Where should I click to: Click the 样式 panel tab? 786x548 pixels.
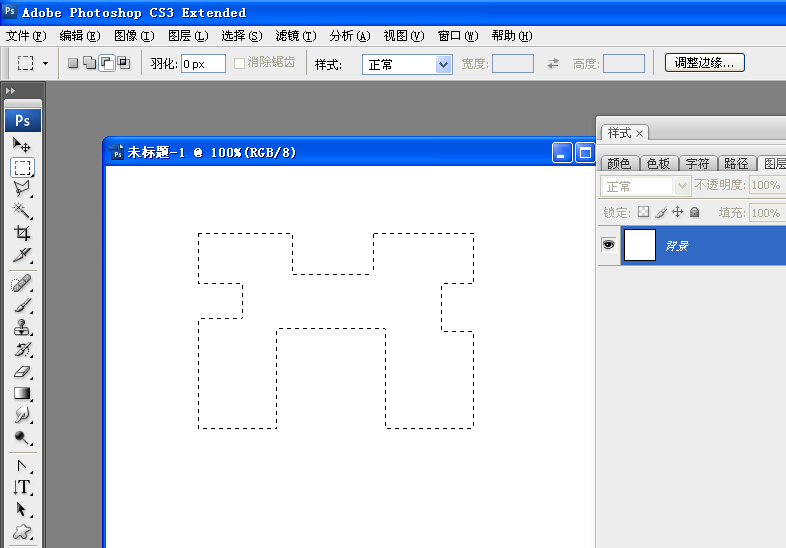620,133
